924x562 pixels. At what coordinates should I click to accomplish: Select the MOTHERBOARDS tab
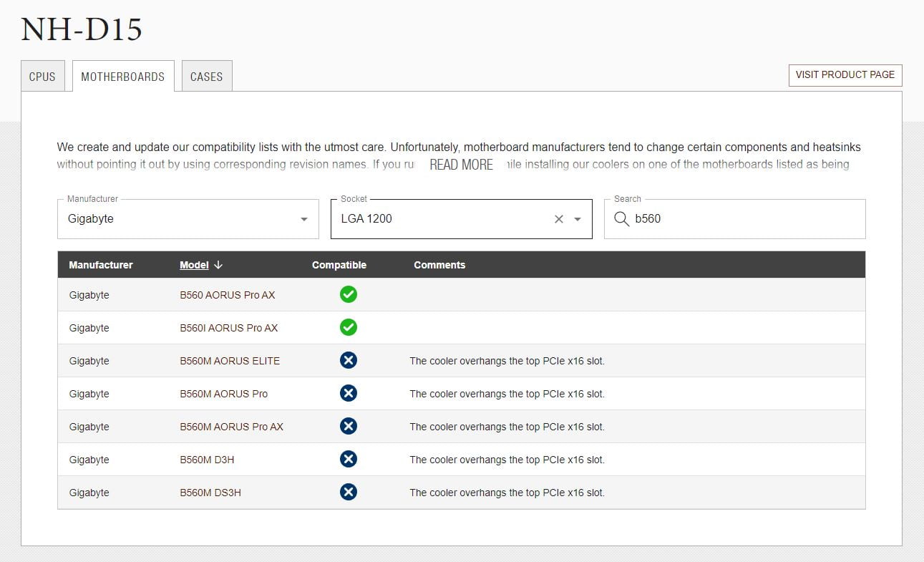[x=122, y=77]
